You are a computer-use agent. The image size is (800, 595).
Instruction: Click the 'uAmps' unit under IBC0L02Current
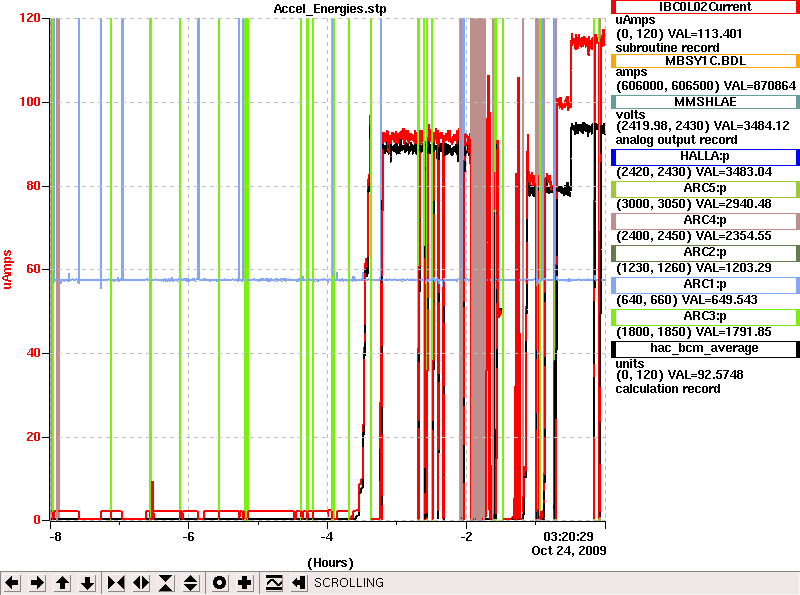point(635,20)
